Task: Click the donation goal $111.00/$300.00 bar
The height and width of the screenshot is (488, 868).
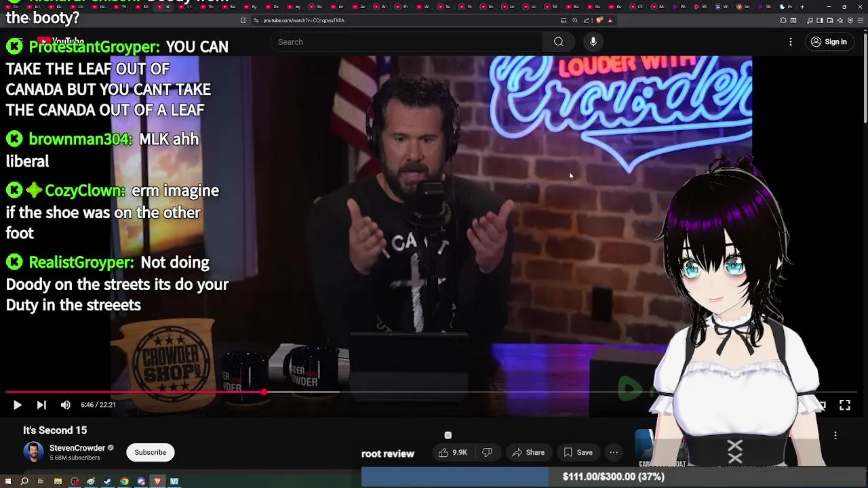Action: point(614,477)
